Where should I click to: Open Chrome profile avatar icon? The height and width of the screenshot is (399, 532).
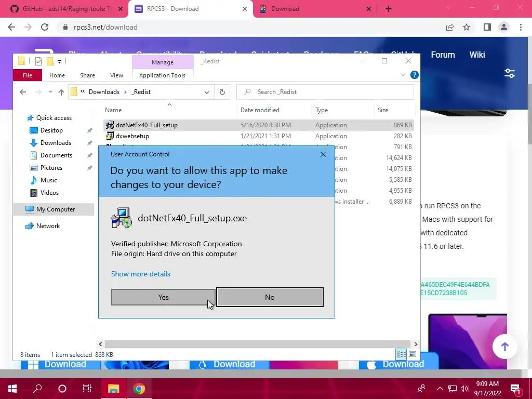point(504,27)
